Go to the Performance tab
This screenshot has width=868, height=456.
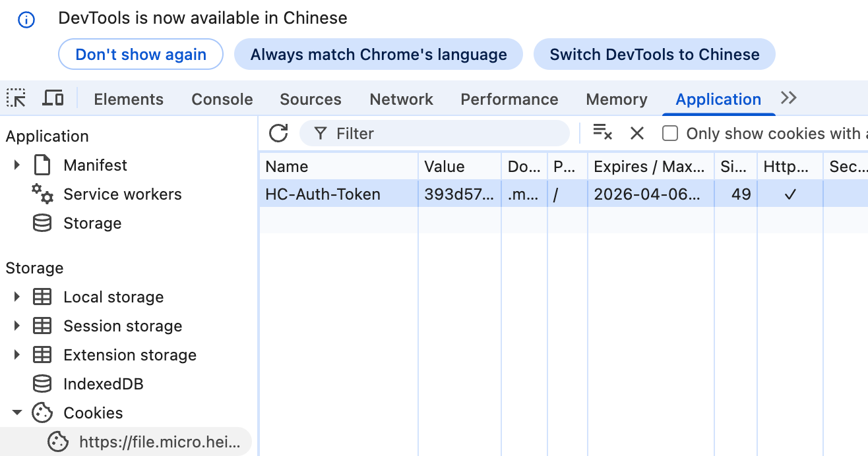(x=509, y=100)
